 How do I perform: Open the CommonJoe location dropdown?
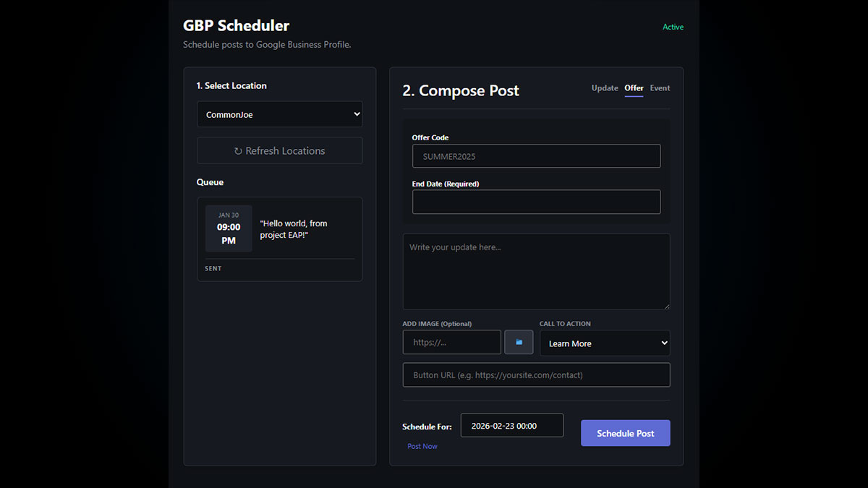point(280,114)
